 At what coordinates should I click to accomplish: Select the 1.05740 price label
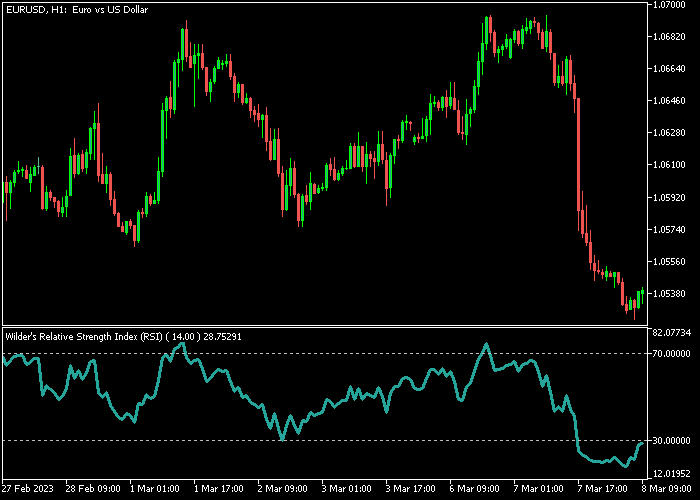tap(669, 229)
